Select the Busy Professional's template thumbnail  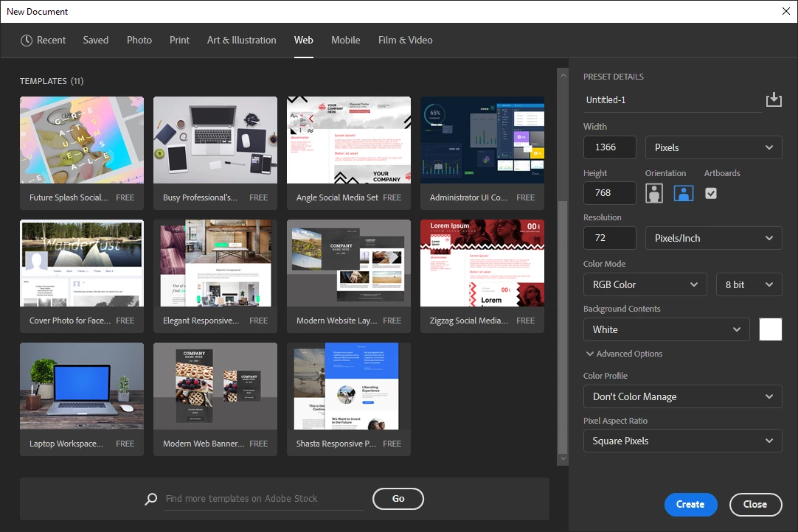(x=215, y=140)
